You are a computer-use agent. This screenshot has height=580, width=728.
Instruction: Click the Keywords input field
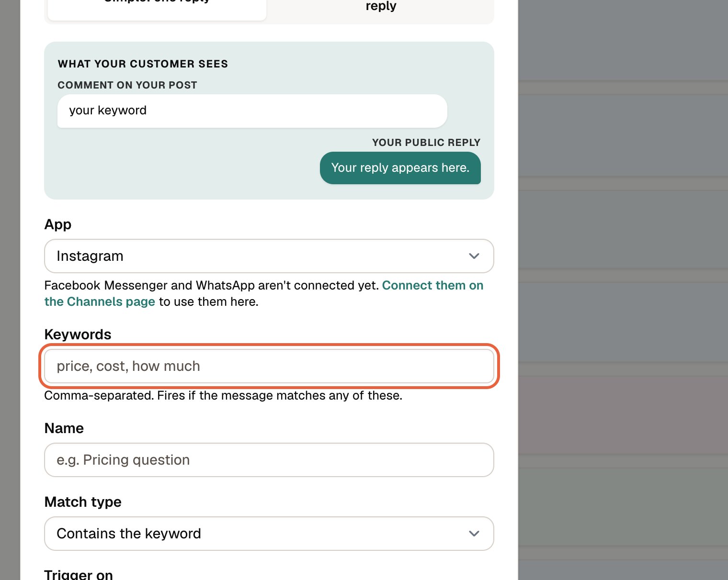(269, 366)
